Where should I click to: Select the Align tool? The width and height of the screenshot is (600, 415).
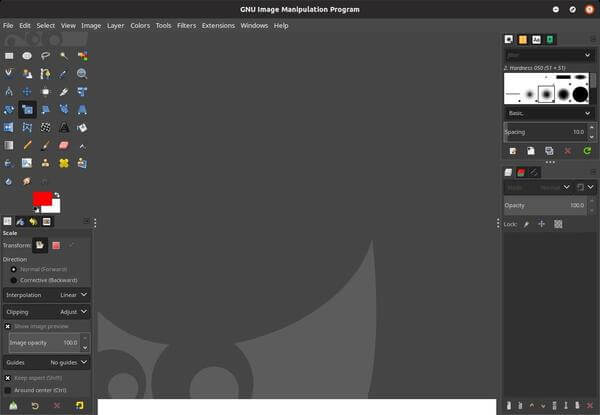click(x=45, y=91)
